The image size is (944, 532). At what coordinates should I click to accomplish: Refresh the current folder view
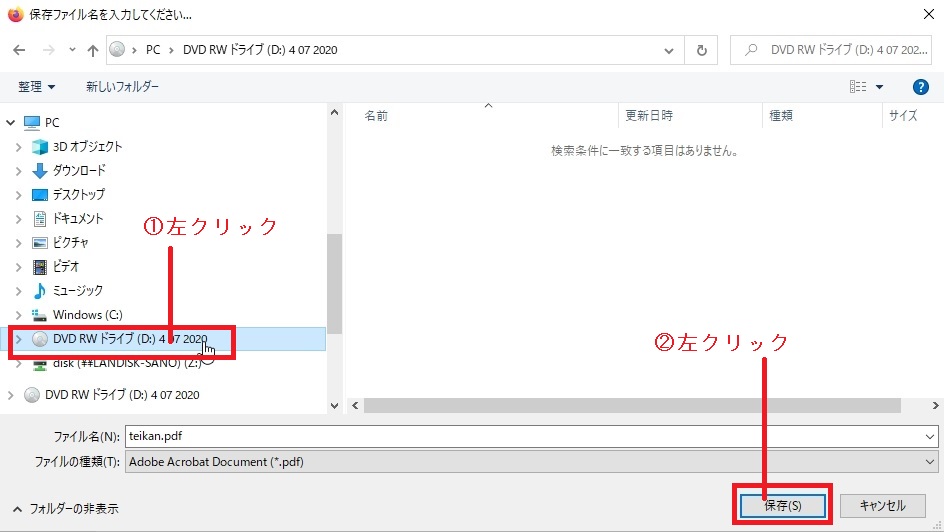pos(701,50)
